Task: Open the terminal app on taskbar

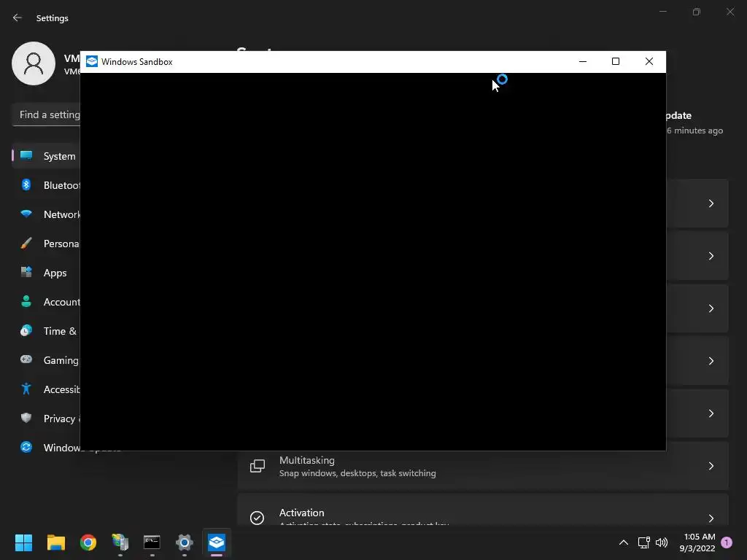Action: (152, 542)
